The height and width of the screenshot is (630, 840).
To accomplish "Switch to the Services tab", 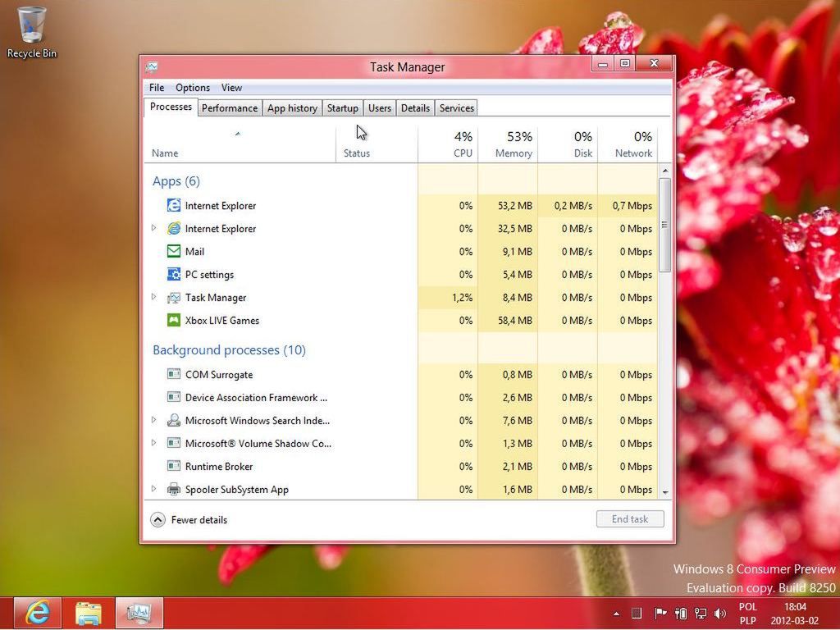I will point(456,108).
